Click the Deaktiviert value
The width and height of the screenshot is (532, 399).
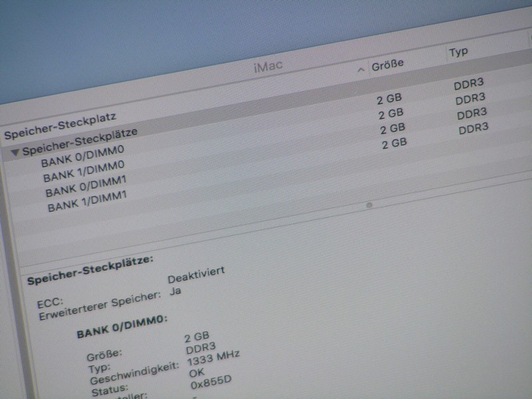pos(196,275)
